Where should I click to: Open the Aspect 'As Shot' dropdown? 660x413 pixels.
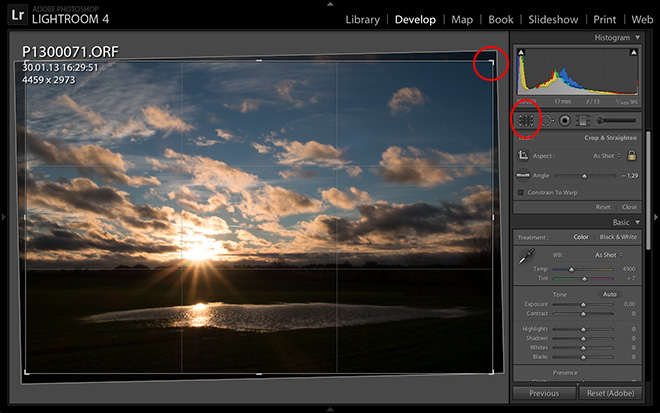tap(603, 156)
